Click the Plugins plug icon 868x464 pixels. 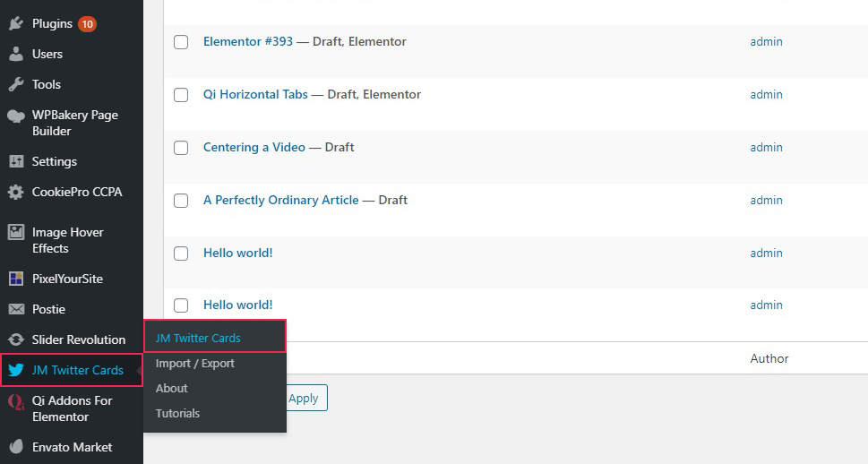click(16, 23)
